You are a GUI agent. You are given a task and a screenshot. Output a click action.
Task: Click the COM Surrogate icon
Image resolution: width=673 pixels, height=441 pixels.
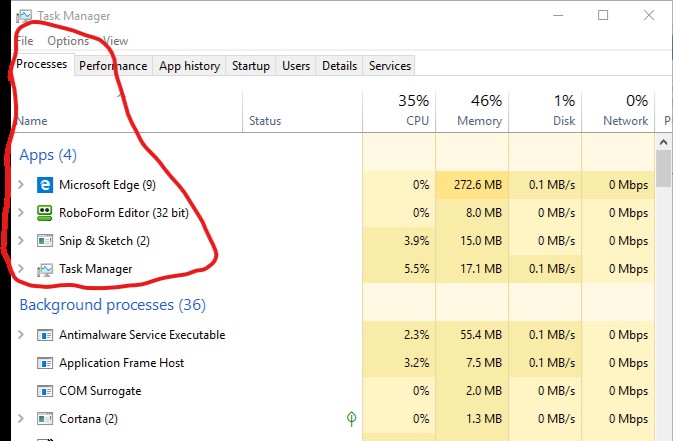click(x=45, y=391)
